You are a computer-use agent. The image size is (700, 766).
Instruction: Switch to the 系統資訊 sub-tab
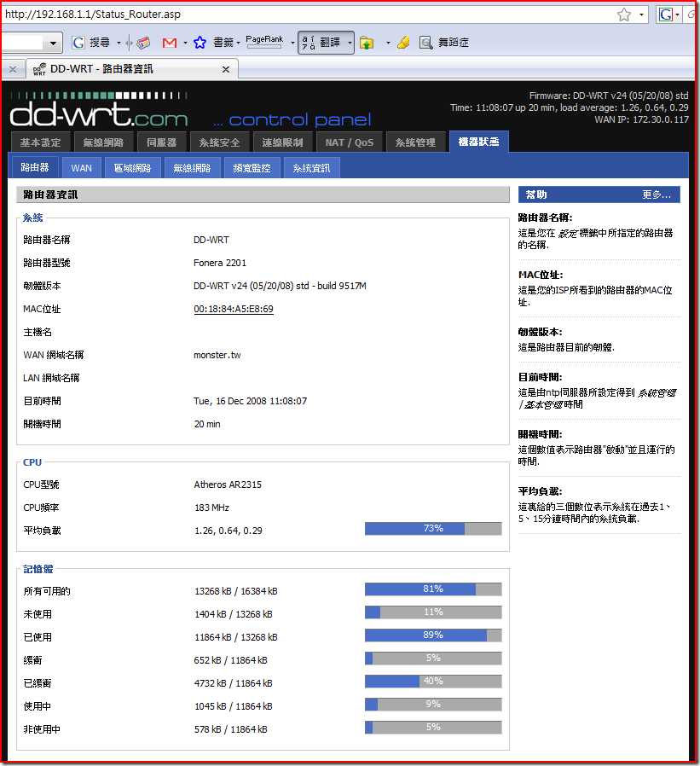tap(311, 167)
